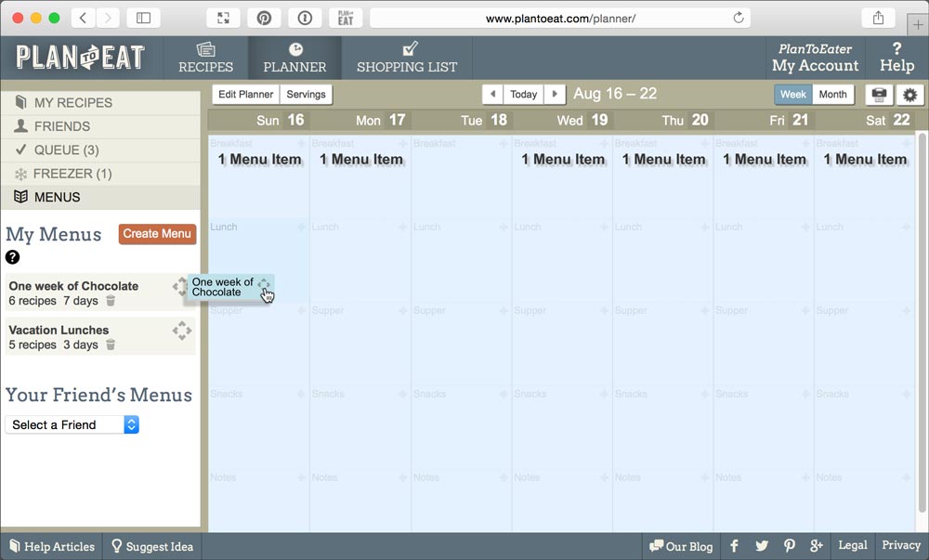The image size is (929, 560).
Task: Add item to Tuesday Breakfast
Action: [x=503, y=143]
